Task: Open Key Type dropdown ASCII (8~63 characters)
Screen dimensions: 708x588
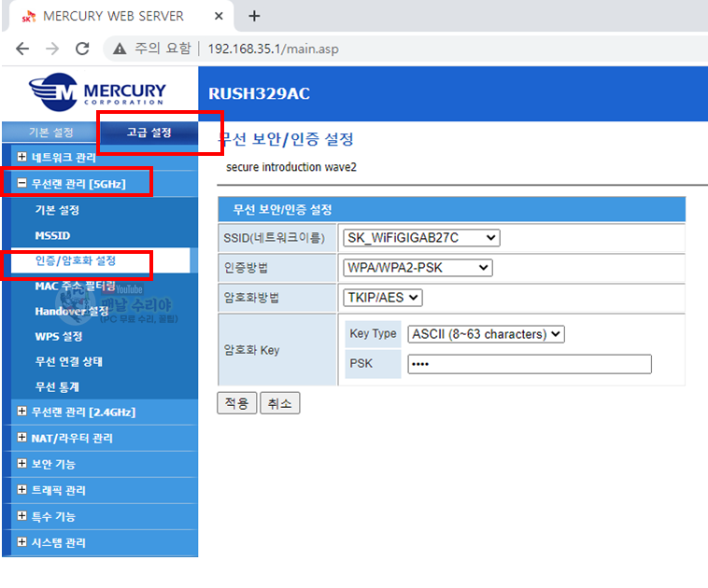Action: pos(486,334)
